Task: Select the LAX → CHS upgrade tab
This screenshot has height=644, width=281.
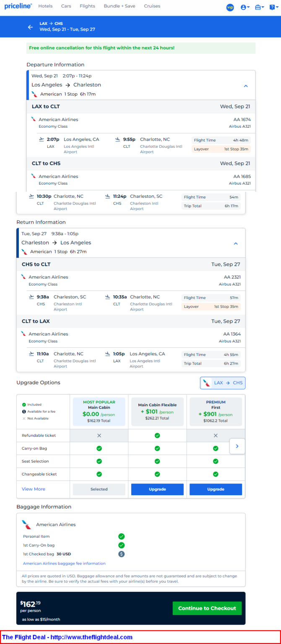Action: (x=223, y=383)
